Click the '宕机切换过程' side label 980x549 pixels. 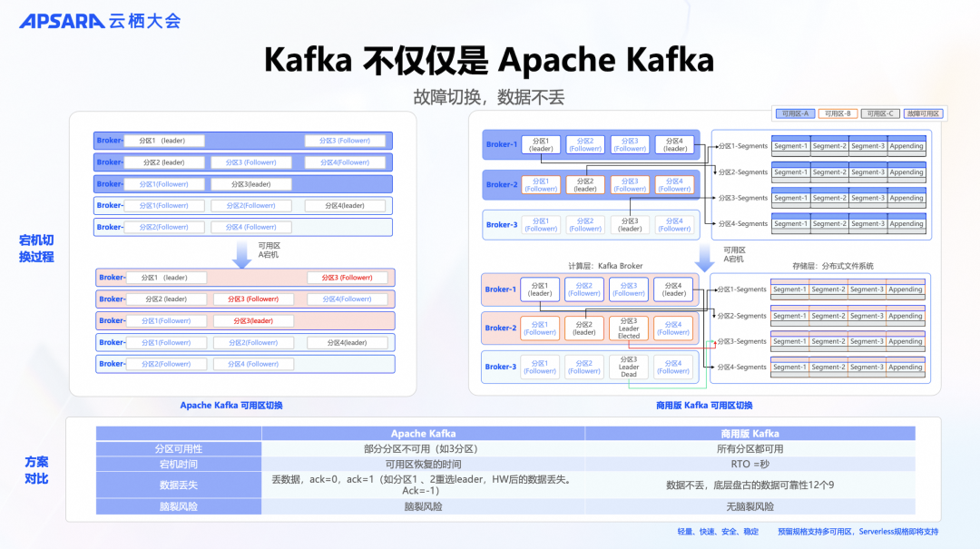(36, 249)
